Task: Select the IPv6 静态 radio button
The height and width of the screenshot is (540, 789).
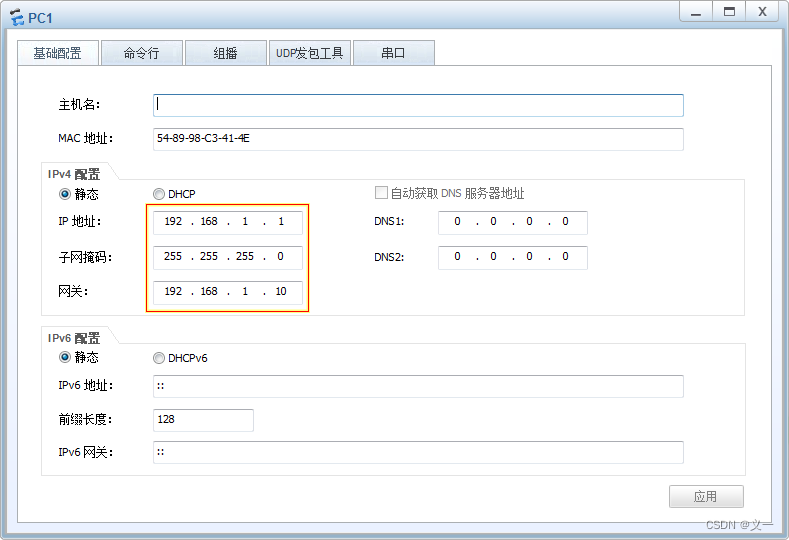Action: (65, 357)
